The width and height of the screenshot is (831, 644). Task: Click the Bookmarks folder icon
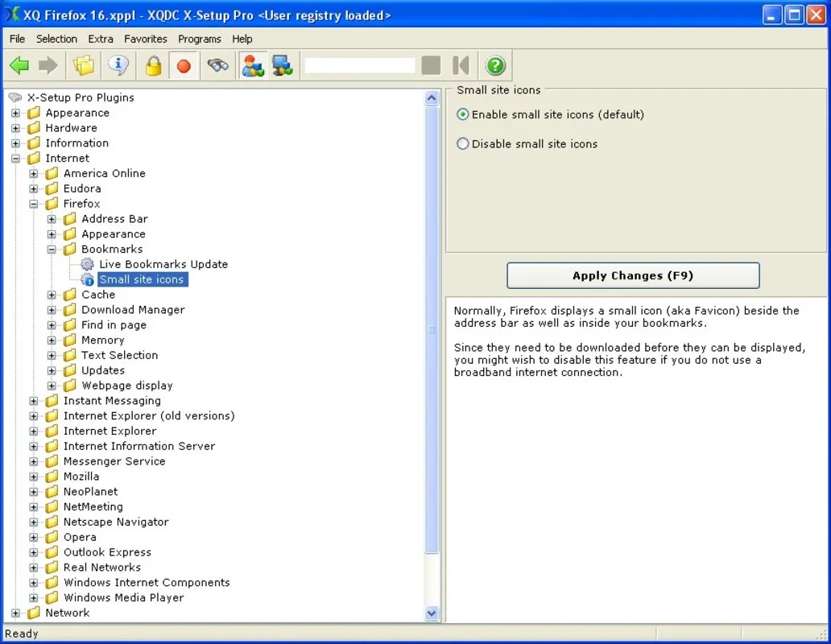click(x=70, y=249)
